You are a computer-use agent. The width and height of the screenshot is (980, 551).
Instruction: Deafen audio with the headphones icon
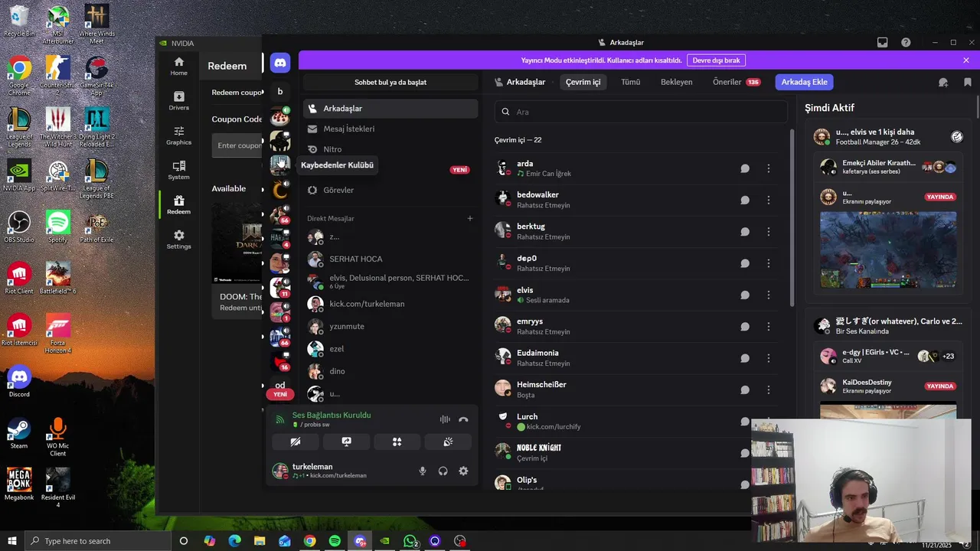pos(443,471)
